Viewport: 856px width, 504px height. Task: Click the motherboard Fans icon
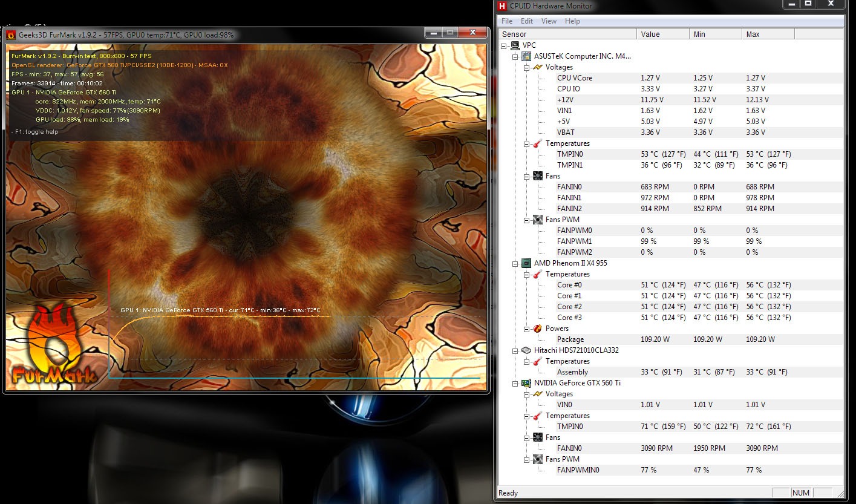click(x=537, y=176)
